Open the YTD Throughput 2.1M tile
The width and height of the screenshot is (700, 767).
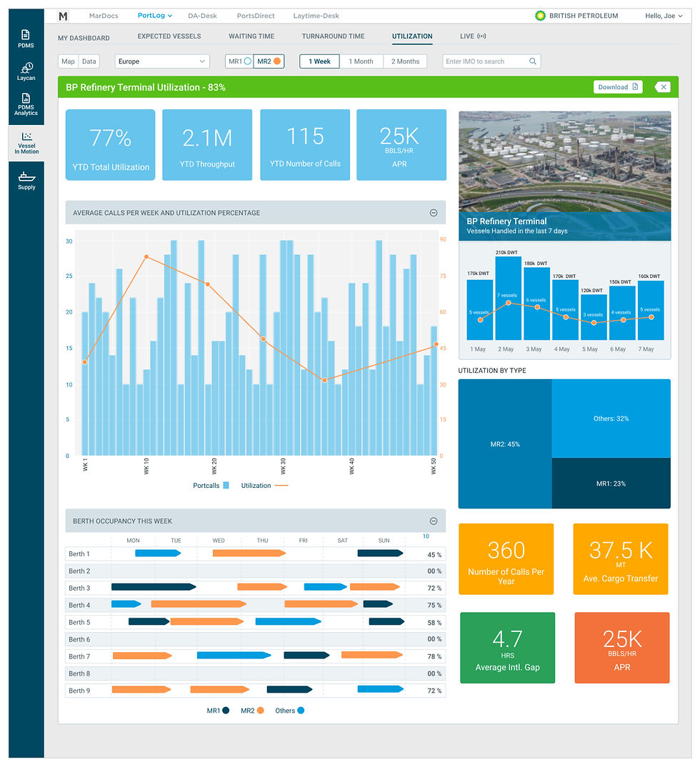pos(207,145)
